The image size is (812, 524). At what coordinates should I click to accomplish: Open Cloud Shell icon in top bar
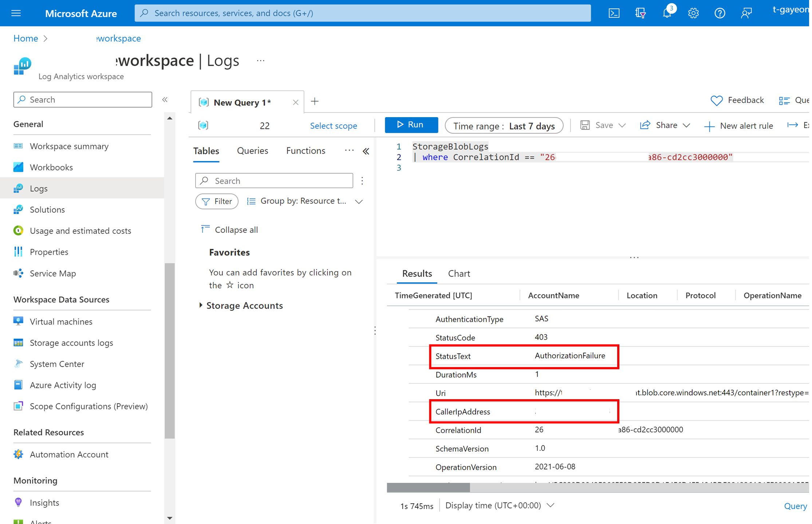(x=614, y=13)
